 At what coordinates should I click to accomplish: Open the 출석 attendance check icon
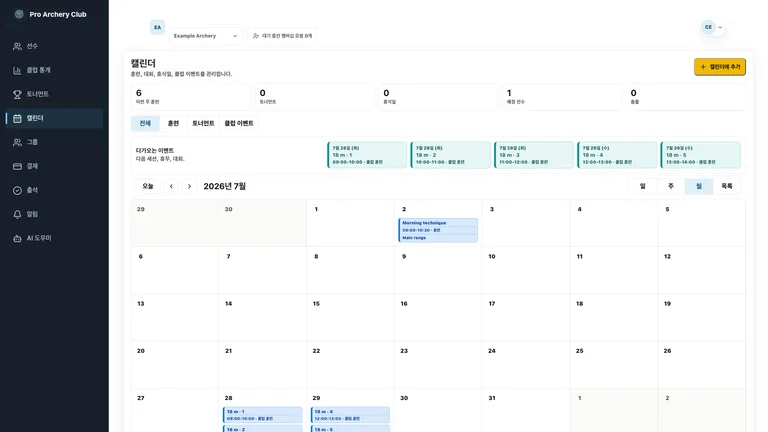pyautogui.click(x=17, y=190)
